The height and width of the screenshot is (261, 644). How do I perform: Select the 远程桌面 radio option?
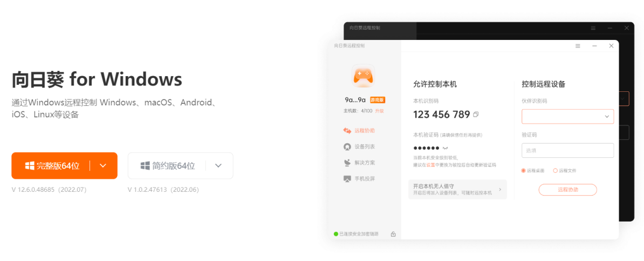(x=533, y=170)
